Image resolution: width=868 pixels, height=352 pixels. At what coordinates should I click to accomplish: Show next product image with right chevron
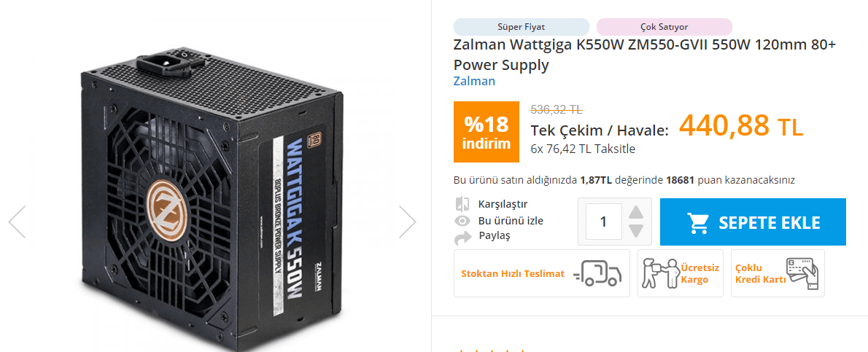[x=408, y=222]
